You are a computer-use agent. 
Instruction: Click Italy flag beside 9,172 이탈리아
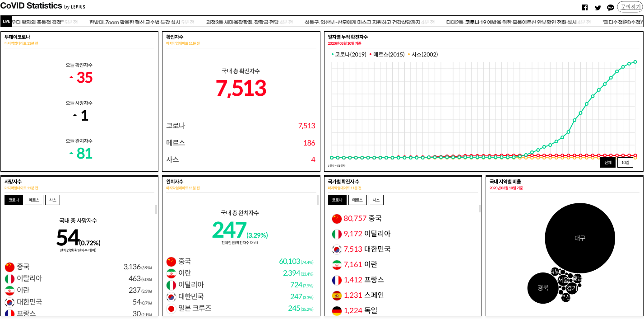tap(337, 234)
